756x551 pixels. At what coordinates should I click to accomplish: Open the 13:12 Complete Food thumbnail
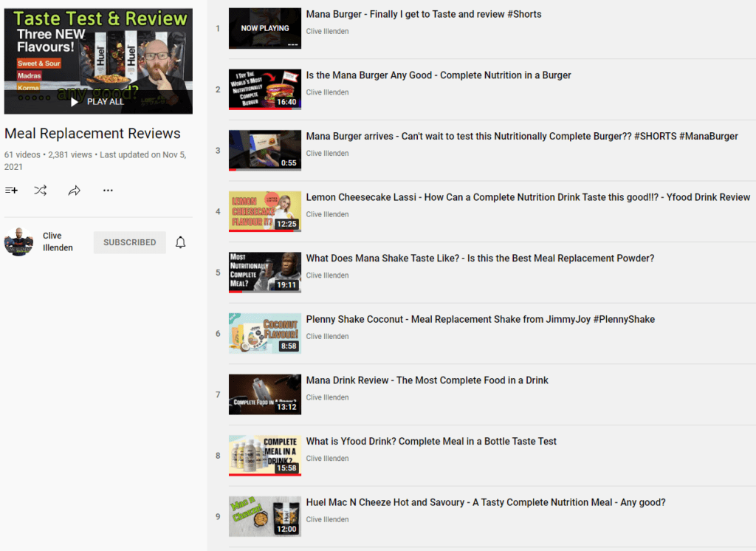coord(265,394)
